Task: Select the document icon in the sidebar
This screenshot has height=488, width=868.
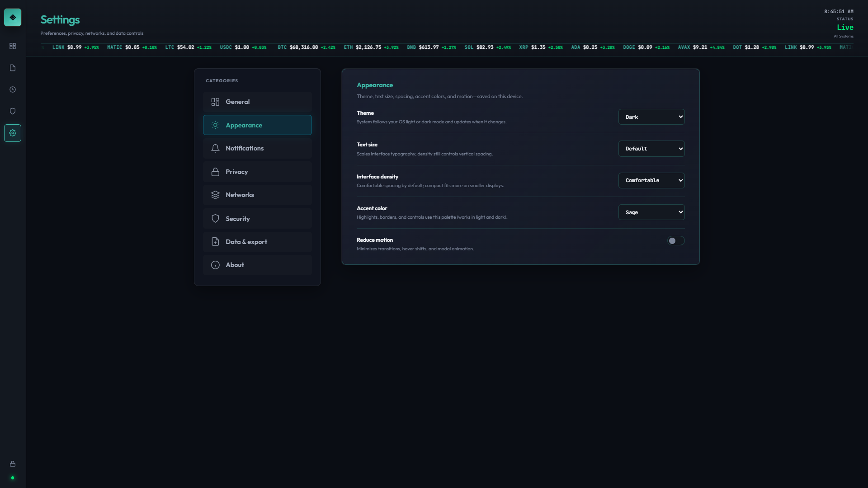Action: [13, 67]
